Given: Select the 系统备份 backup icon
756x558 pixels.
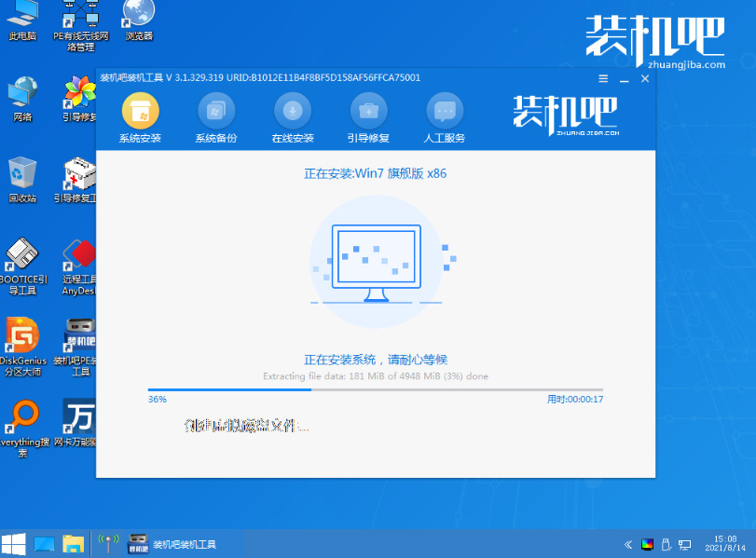Looking at the screenshot, I should click(215, 113).
